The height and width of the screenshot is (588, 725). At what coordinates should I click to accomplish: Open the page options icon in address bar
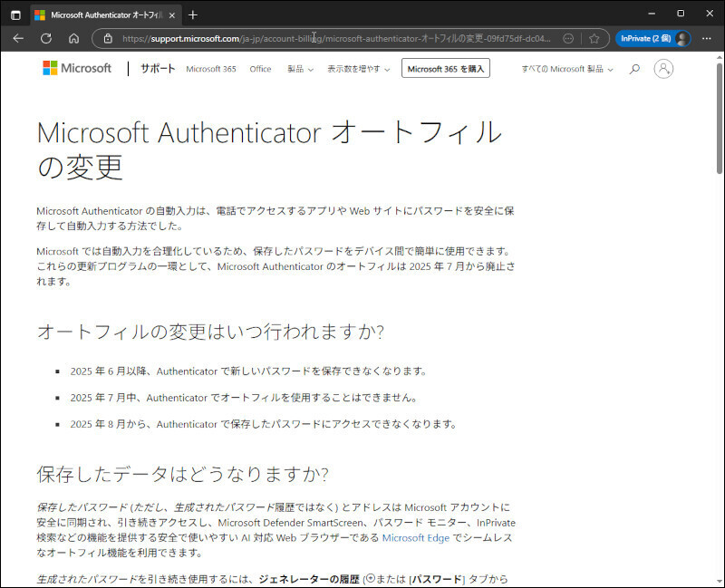click(x=568, y=38)
